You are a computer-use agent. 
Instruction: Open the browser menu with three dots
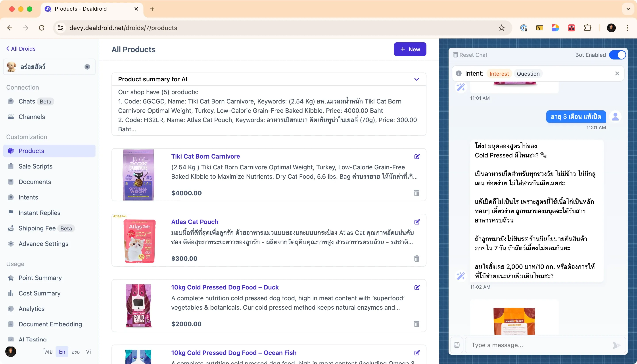point(627,28)
